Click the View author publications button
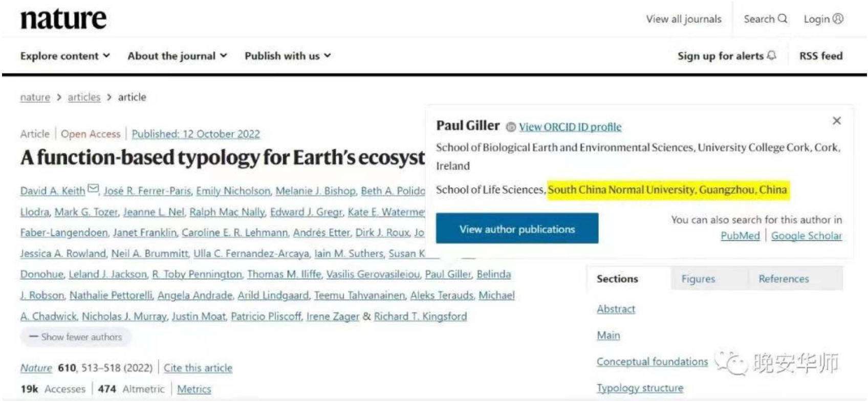 point(517,229)
